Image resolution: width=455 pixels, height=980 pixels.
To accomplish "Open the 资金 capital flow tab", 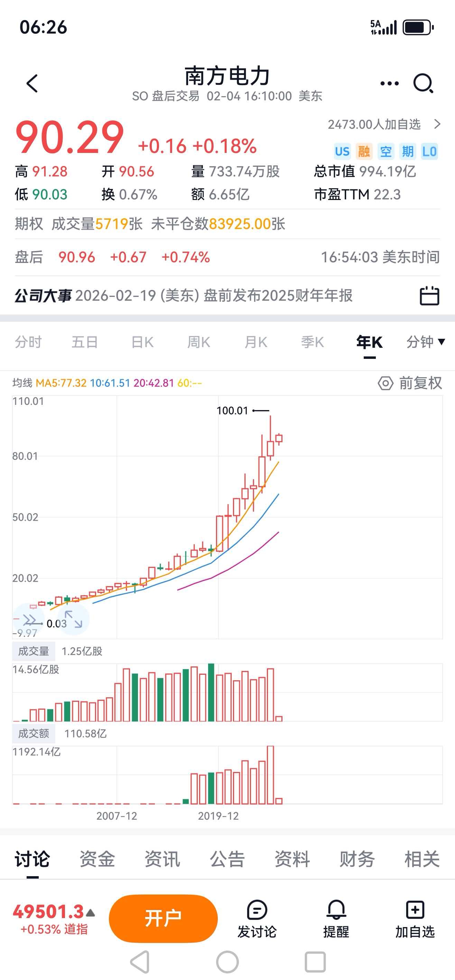I will point(97,859).
